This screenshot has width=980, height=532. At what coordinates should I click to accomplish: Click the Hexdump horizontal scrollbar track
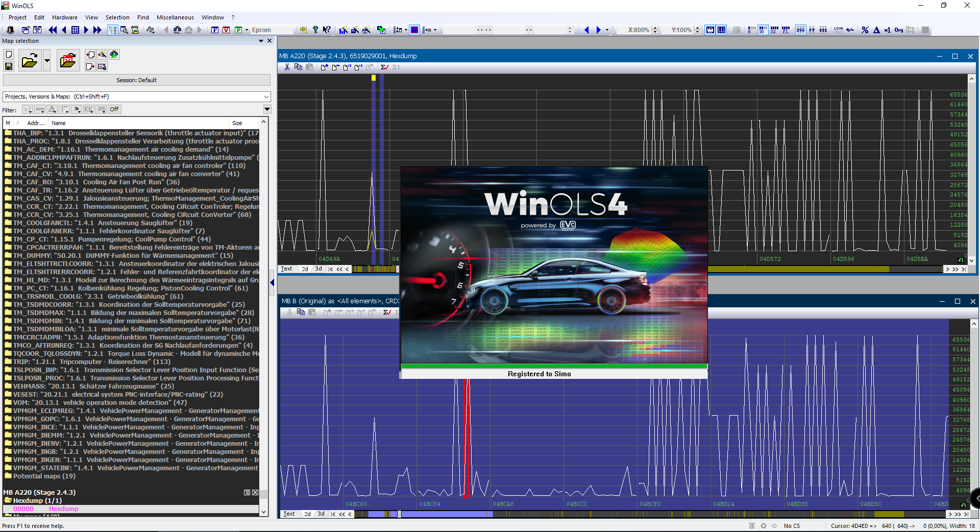pos(647,269)
